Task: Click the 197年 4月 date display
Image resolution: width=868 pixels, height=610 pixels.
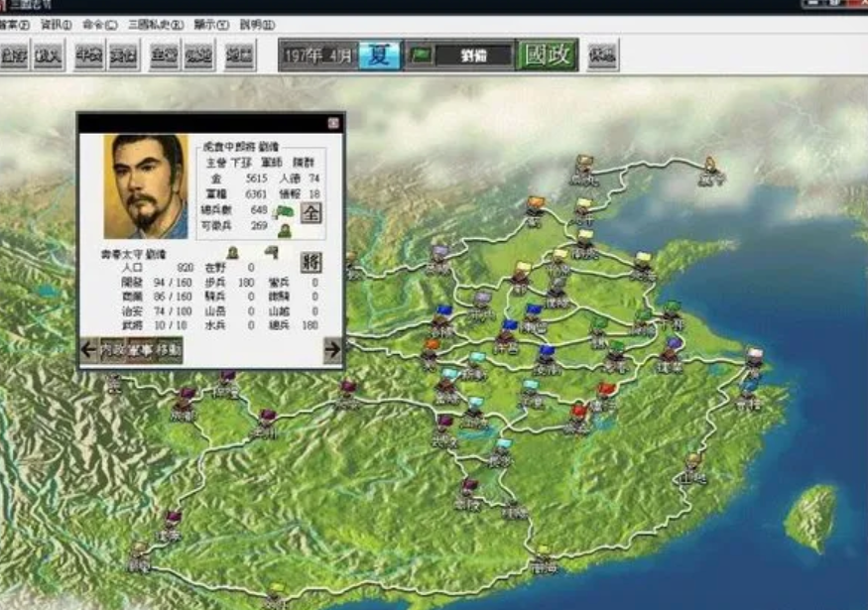Action: [x=316, y=56]
